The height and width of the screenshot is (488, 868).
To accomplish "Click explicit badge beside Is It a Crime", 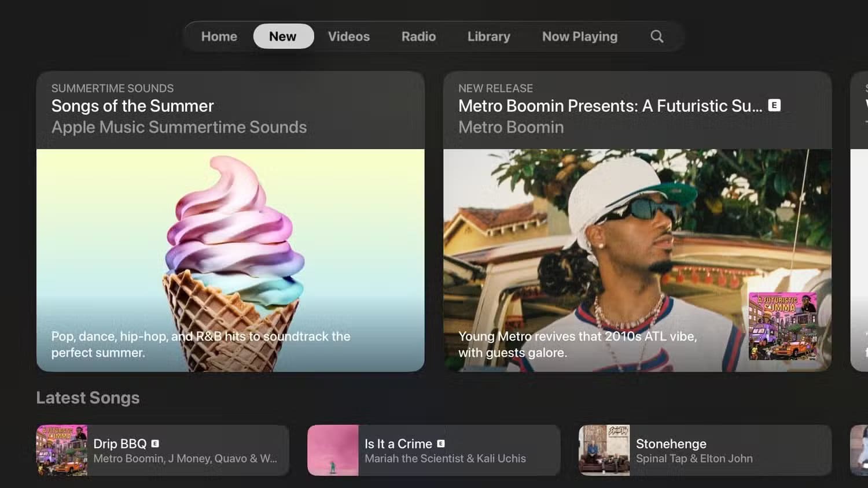I will point(441,443).
